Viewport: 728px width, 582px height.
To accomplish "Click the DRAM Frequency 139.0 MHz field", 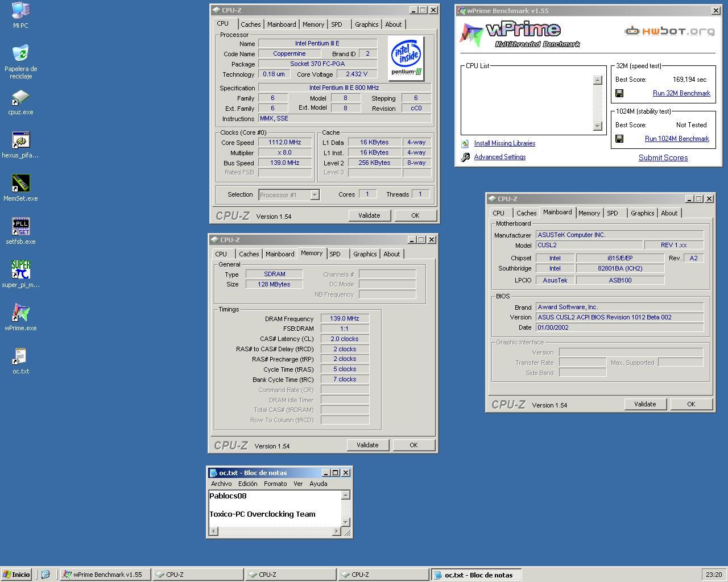I will (345, 318).
